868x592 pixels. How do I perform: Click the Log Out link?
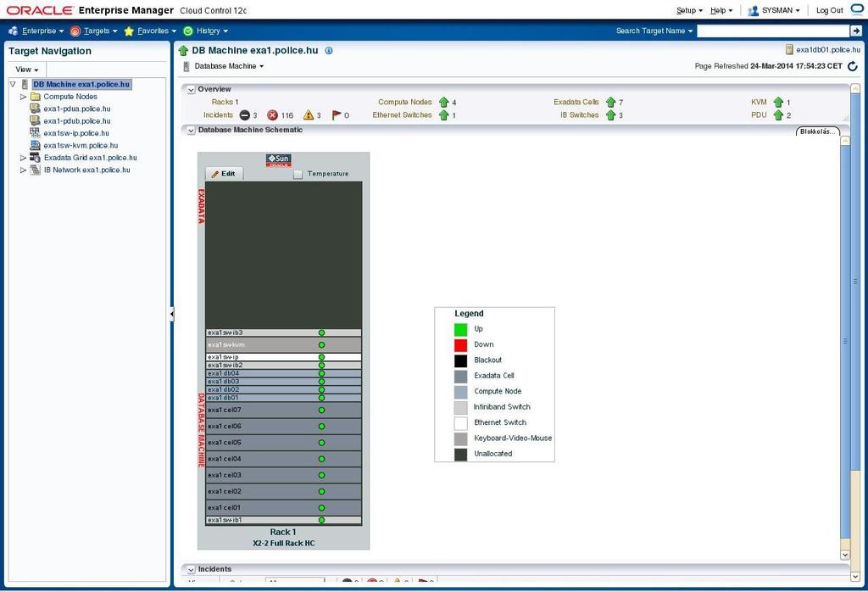(829, 10)
